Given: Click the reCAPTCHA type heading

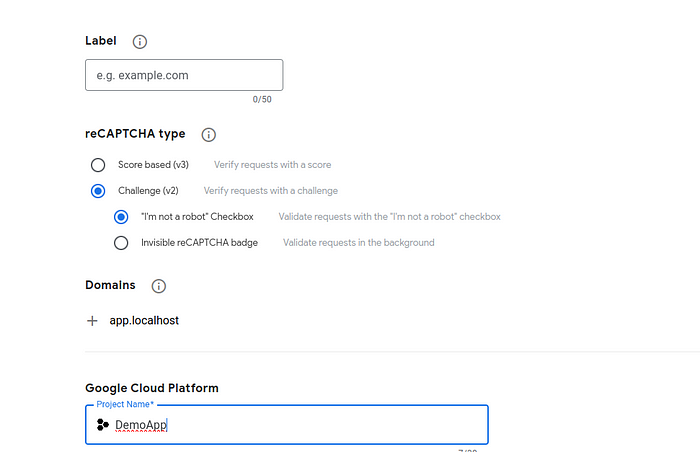Looking at the screenshot, I should pos(135,134).
